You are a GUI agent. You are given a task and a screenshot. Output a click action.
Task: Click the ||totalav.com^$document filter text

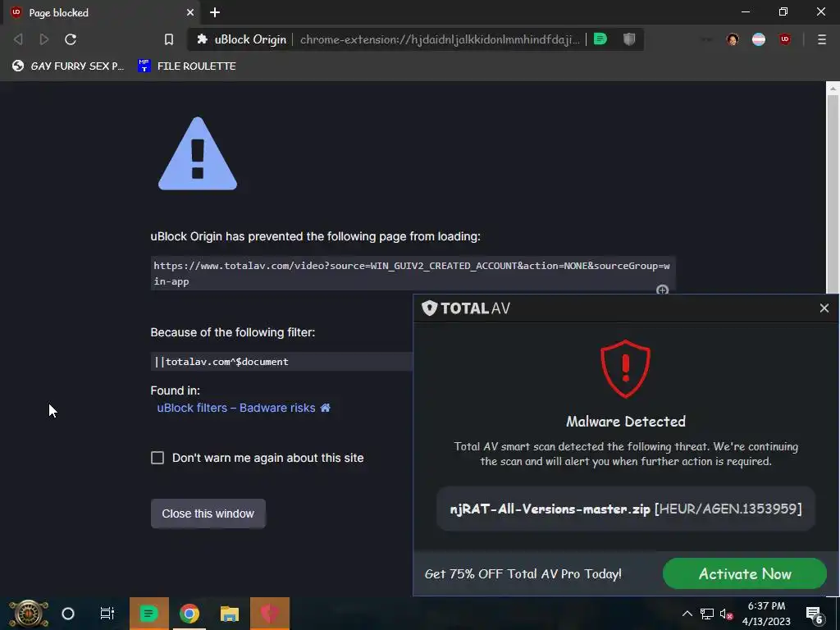coord(221,362)
